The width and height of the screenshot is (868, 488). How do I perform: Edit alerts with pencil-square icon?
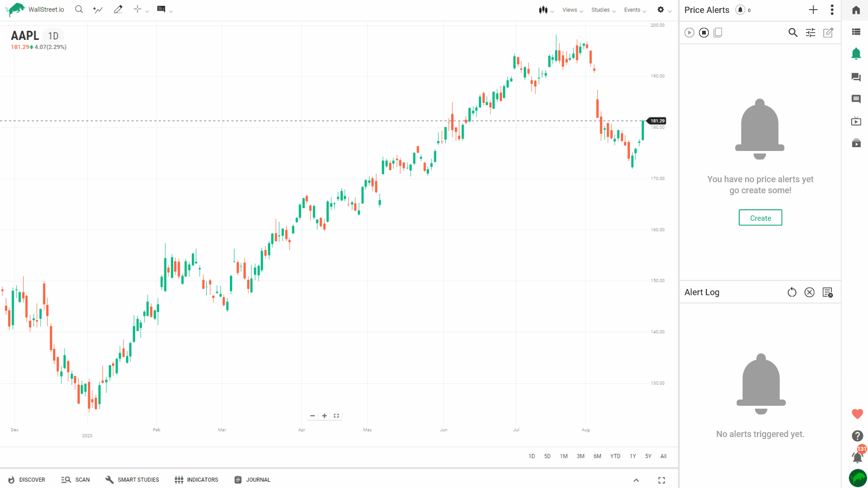point(828,33)
